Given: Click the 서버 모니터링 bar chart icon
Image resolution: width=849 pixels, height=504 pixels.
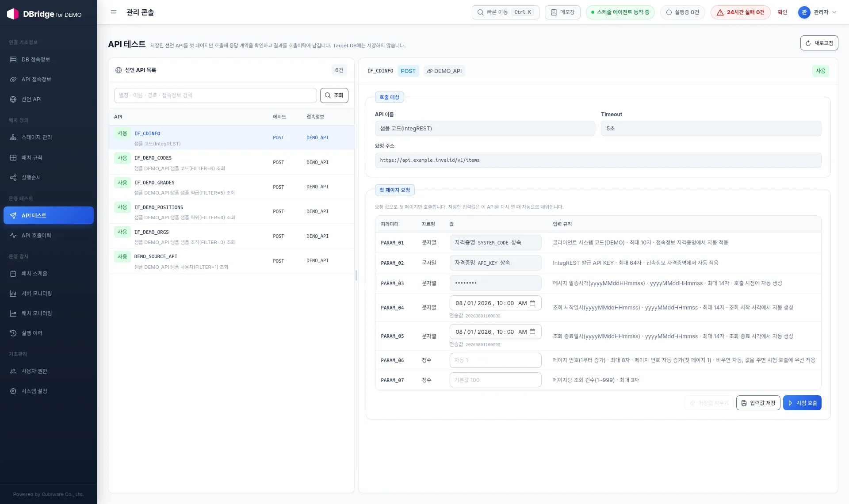Looking at the screenshot, I should (x=13, y=293).
